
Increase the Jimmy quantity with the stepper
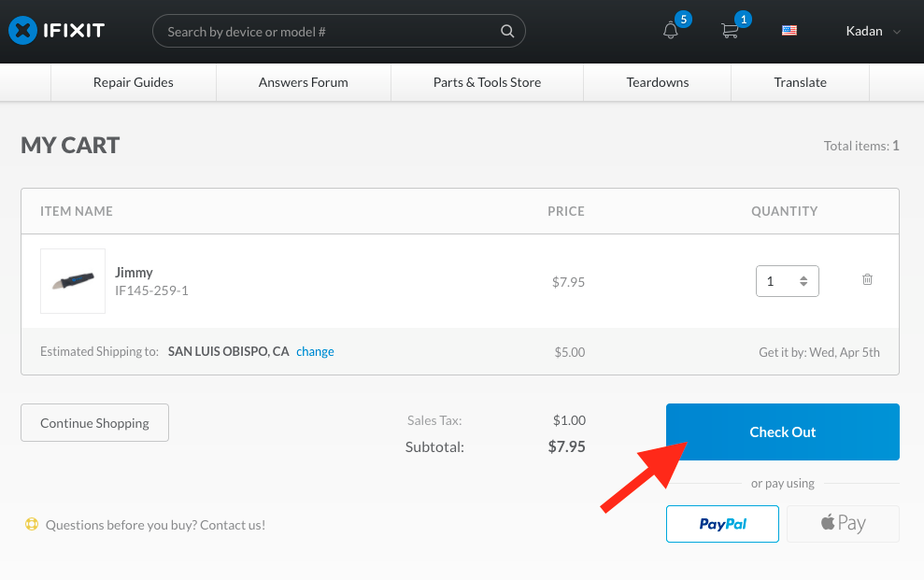tap(804, 276)
